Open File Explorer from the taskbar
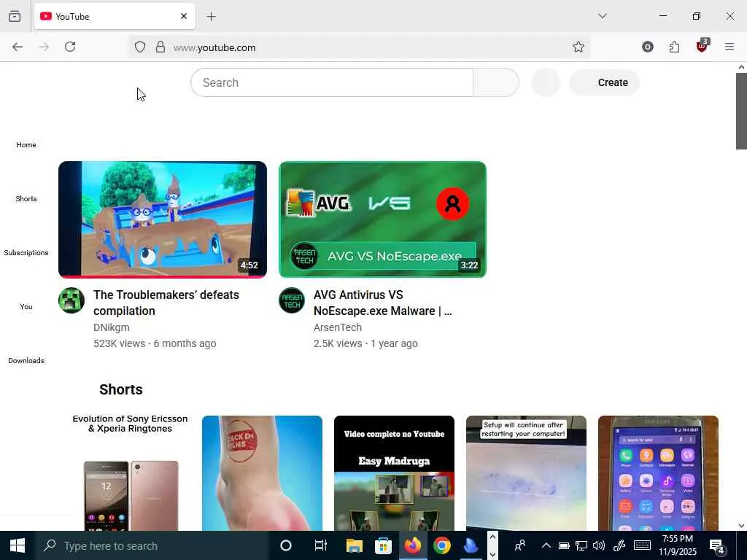This screenshot has width=747, height=560. click(x=354, y=545)
